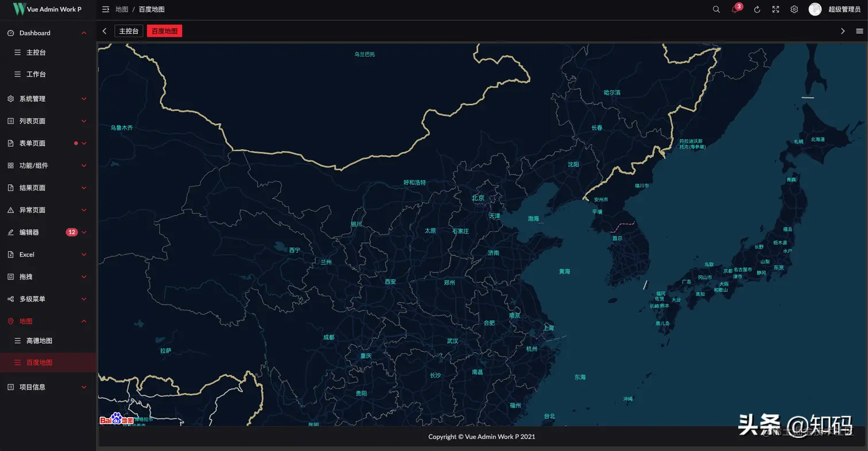Collapse the 地图 menu chevron
The width and height of the screenshot is (868, 451).
(84, 321)
